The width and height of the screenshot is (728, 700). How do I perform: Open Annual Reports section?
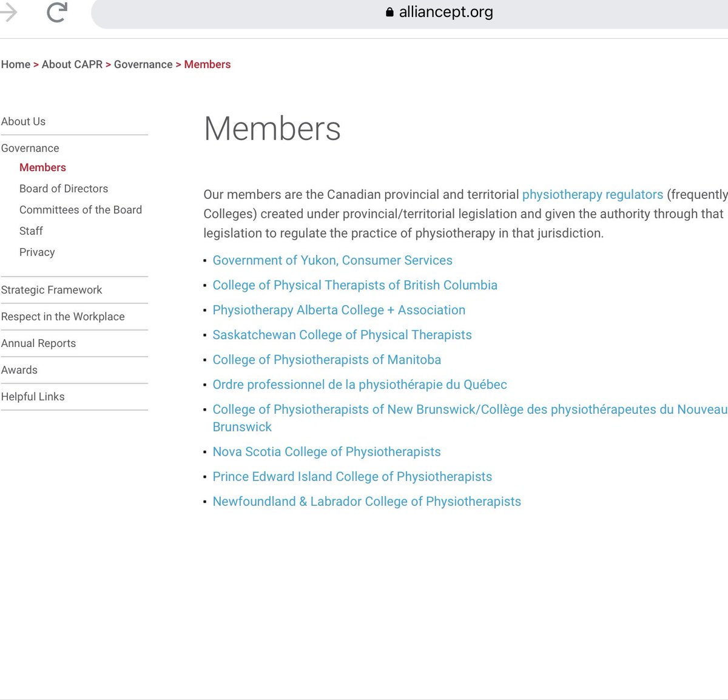[x=38, y=343]
